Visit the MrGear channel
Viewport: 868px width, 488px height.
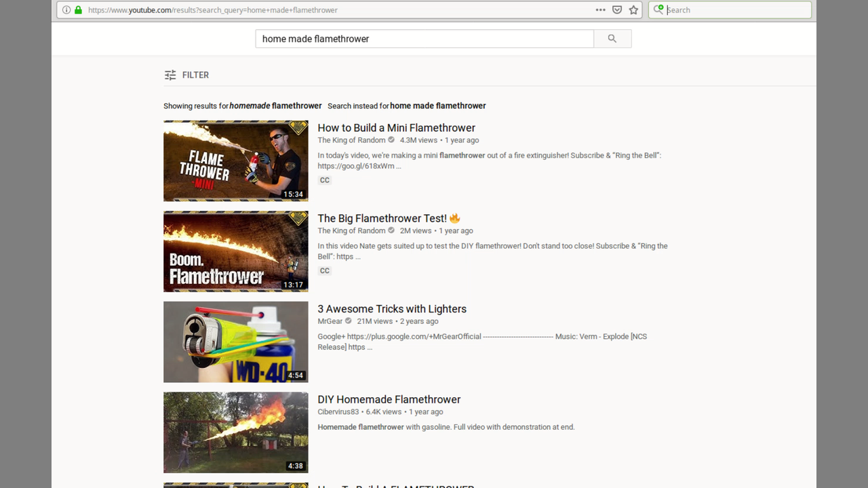click(x=330, y=321)
